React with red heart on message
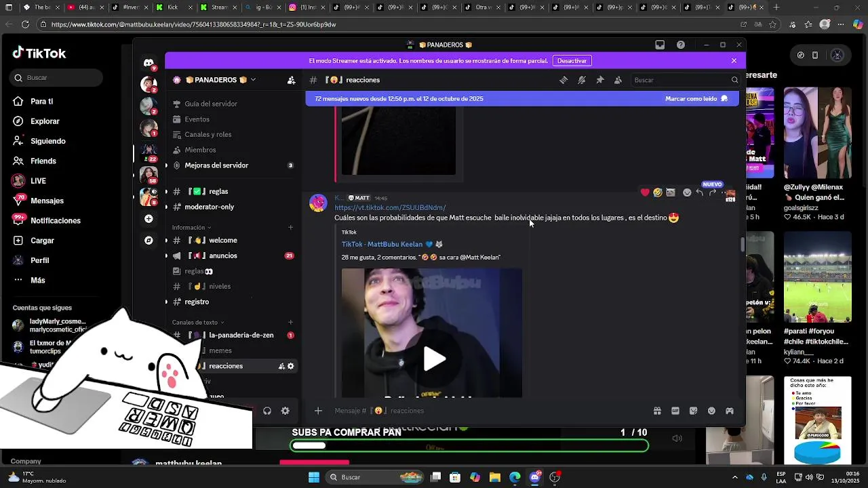Image resolution: width=868 pixels, height=488 pixels. (645, 192)
